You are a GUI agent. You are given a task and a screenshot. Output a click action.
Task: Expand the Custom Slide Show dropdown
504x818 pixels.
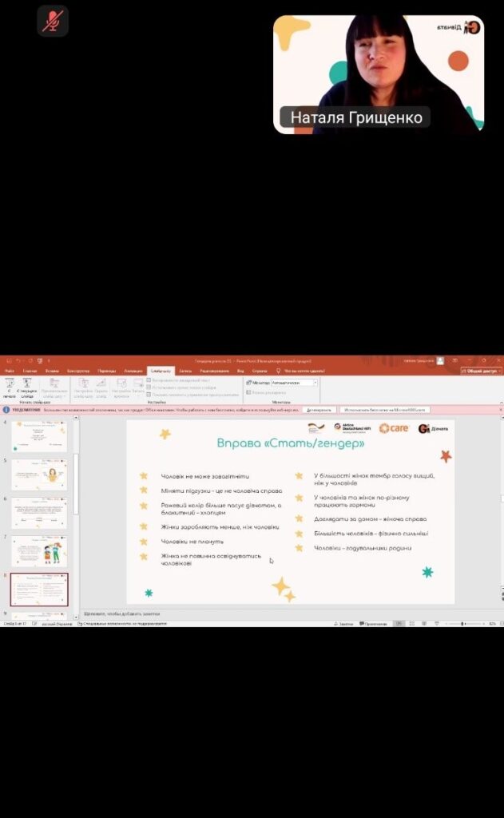(54, 386)
